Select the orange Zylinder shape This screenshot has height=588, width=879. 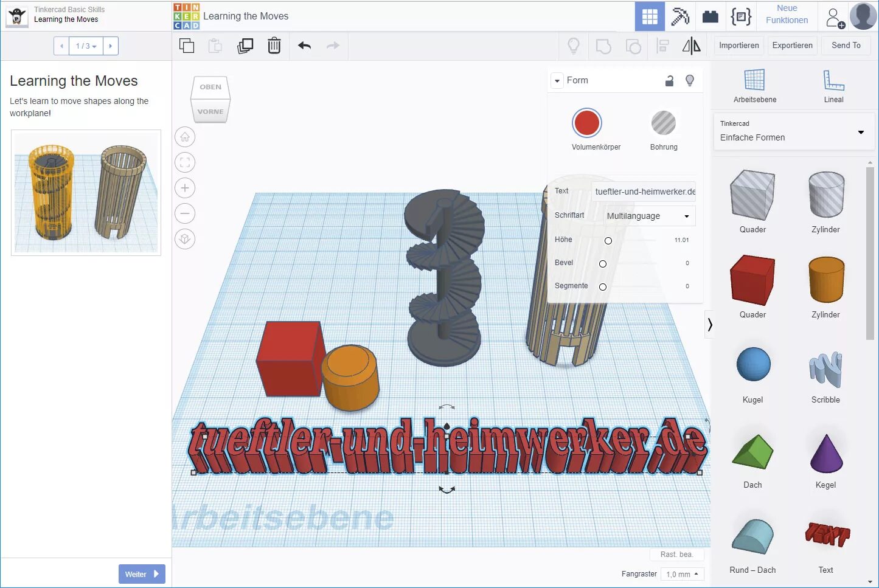825,280
